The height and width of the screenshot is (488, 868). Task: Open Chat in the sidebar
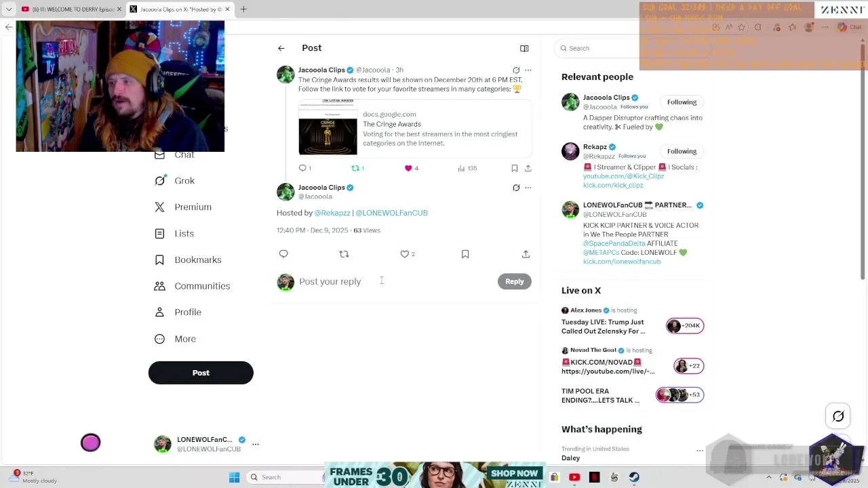[x=175, y=155]
